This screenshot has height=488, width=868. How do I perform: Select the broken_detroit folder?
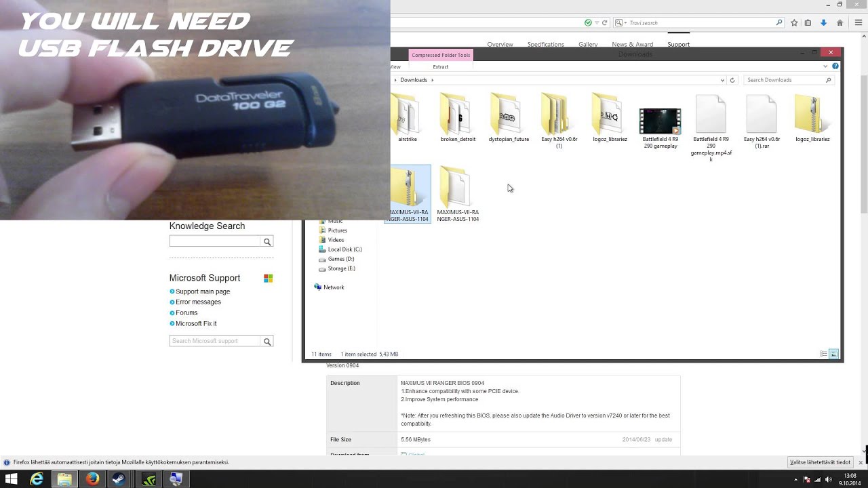pos(458,119)
